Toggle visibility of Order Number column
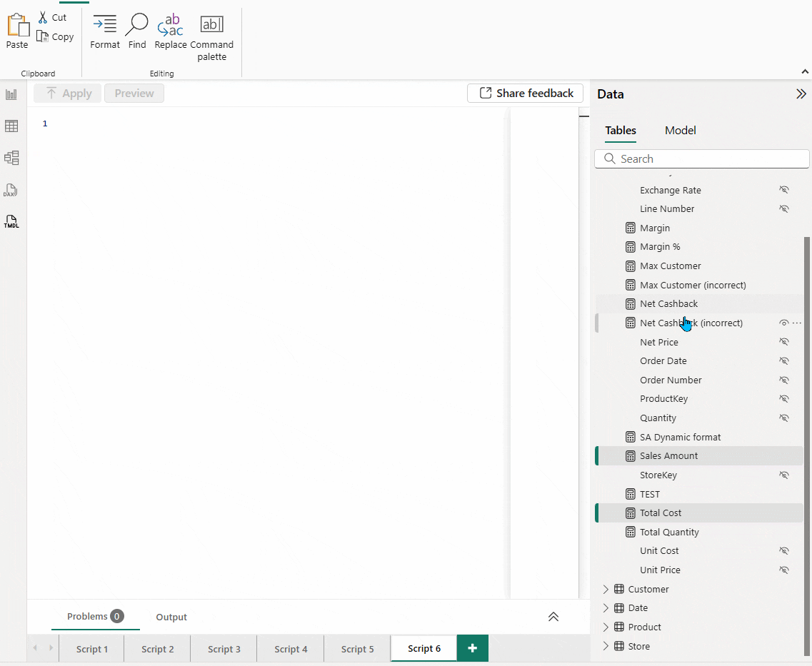The image size is (812, 666). 784,380
